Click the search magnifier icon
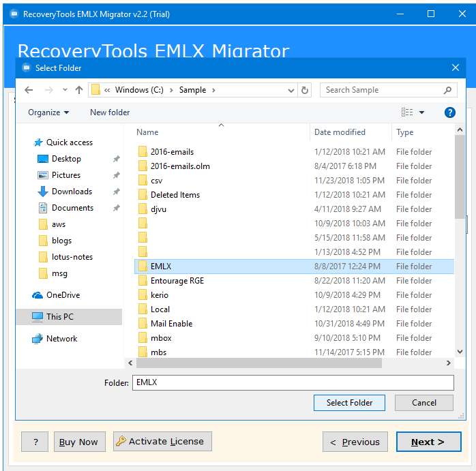 point(447,90)
